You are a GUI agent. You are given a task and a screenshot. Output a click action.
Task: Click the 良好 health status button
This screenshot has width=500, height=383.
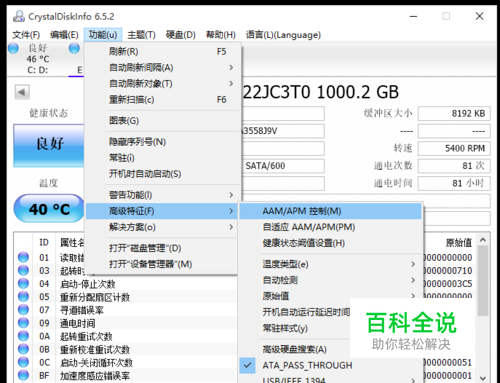coord(49,145)
